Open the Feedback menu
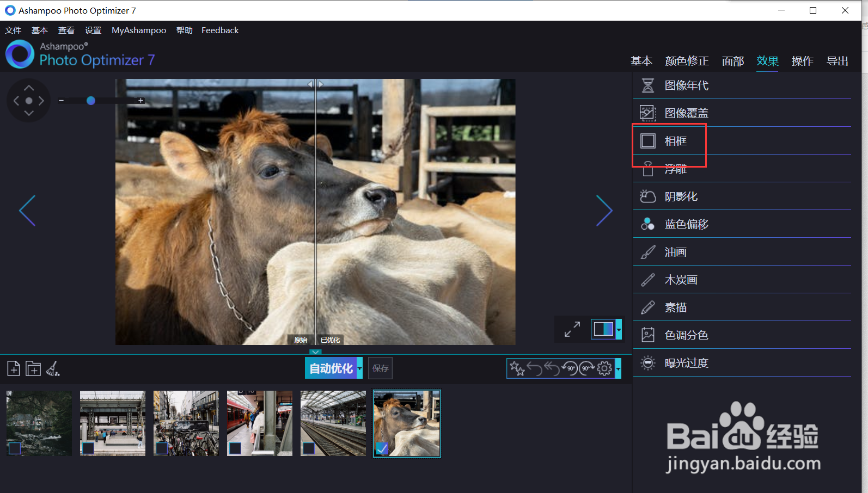The height and width of the screenshot is (493, 868). [220, 30]
